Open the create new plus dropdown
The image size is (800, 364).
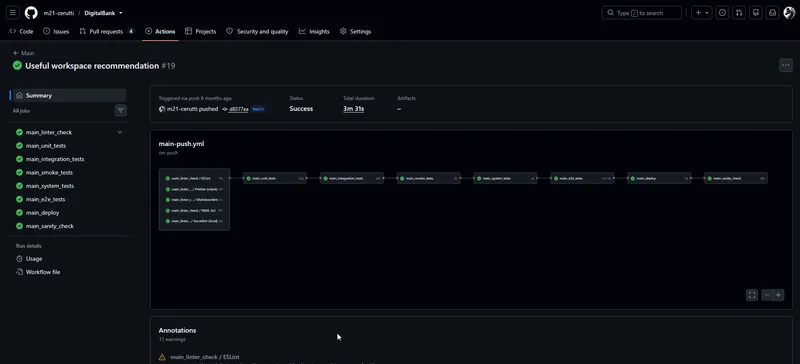(703, 13)
